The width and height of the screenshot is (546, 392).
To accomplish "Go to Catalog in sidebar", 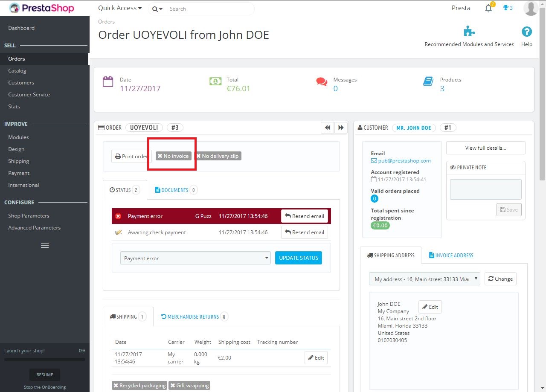I will [x=17, y=71].
